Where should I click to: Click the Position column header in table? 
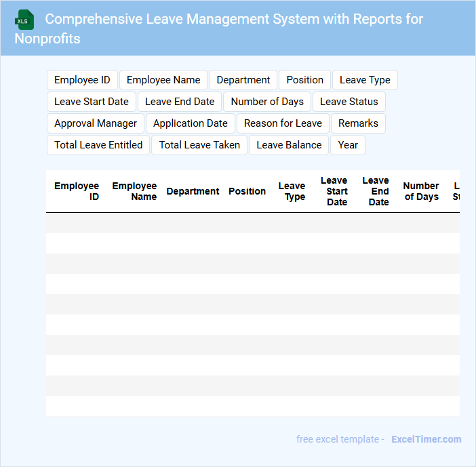[247, 191]
